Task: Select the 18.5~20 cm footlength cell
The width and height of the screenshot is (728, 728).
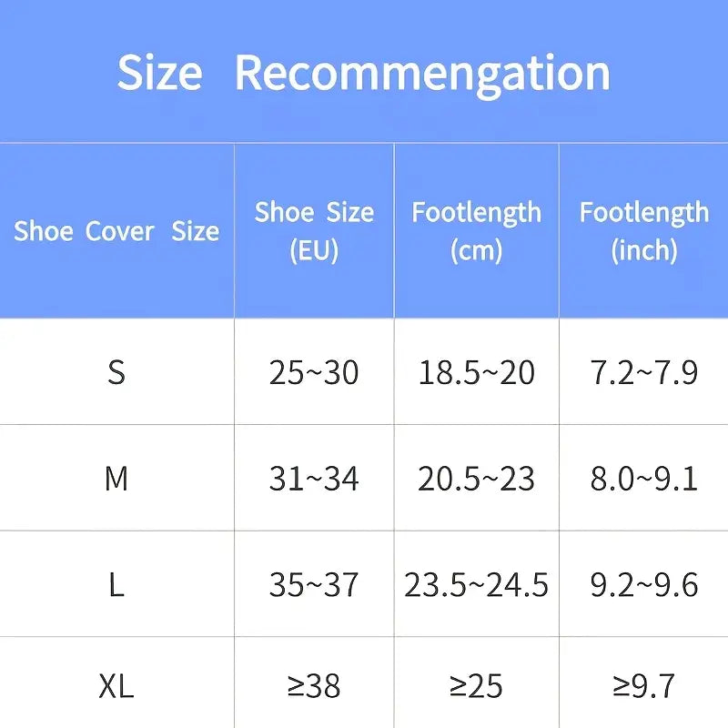Action: (476, 372)
